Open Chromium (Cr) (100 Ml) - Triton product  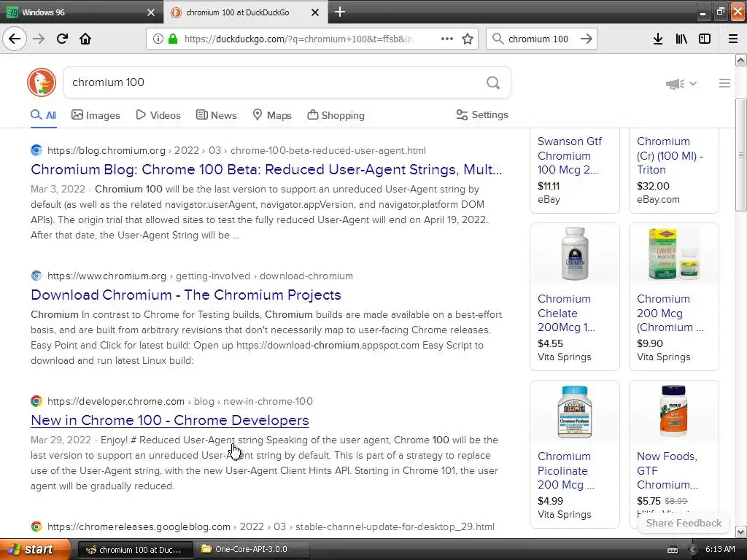pyautogui.click(x=670, y=156)
